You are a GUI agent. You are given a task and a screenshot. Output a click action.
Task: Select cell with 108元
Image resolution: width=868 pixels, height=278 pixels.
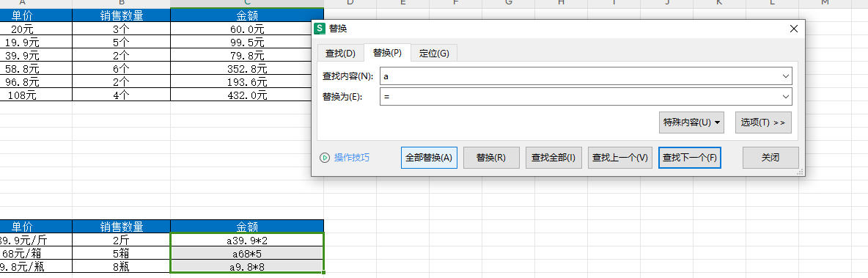[36, 95]
